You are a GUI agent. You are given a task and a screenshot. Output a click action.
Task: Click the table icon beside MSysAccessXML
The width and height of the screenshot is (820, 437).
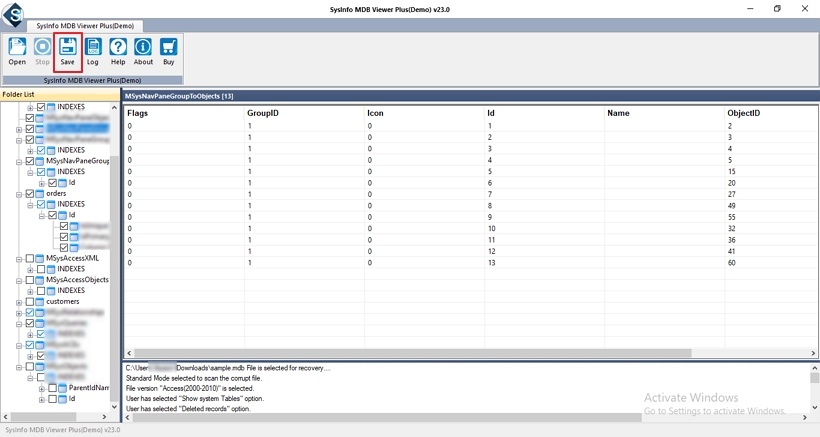(40, 258)
